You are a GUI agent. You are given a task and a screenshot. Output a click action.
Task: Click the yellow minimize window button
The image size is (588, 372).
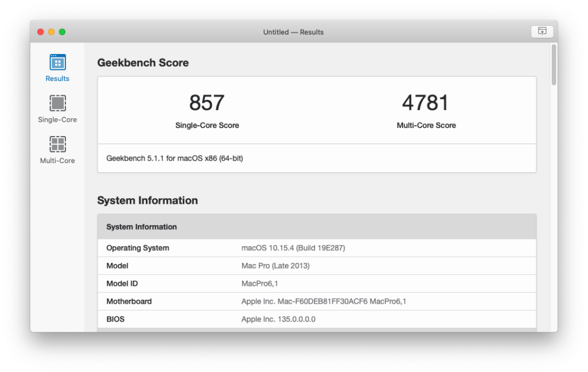point(51,32)
